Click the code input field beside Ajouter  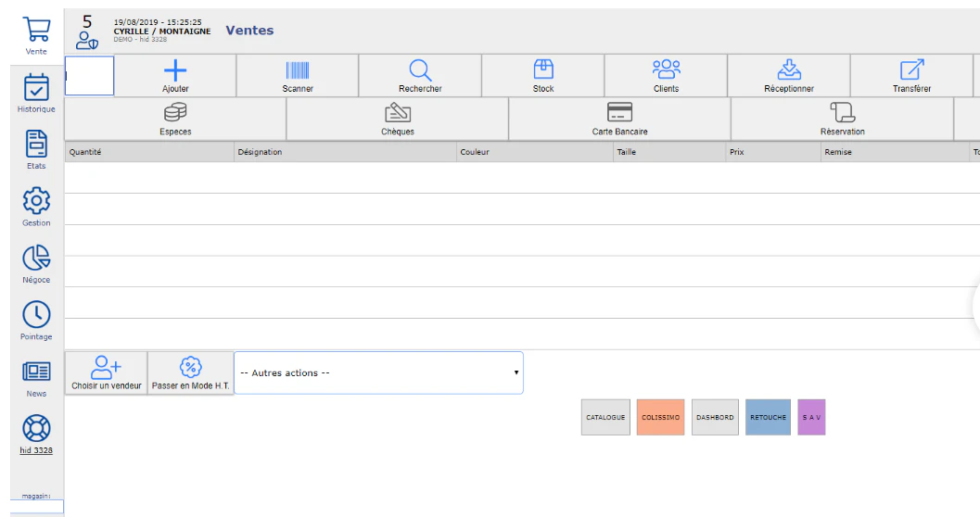[x=89, y=76]
